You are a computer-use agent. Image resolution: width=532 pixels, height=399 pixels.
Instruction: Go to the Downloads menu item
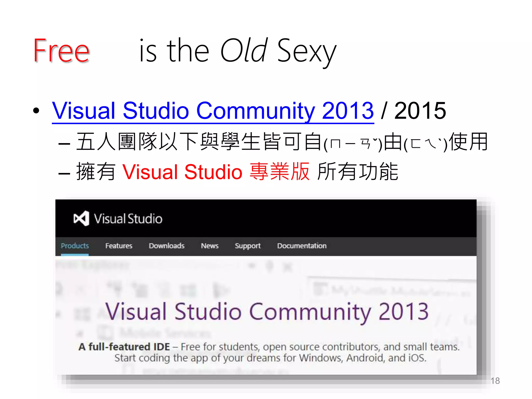[x=167, y=246]
